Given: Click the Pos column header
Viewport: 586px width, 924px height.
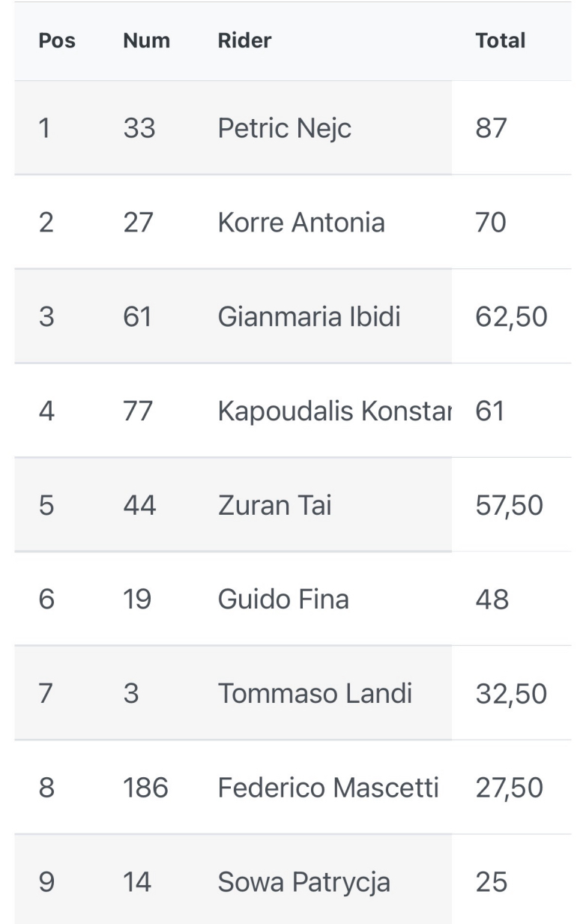Looking at the screenshot, I should click(57, 40).
